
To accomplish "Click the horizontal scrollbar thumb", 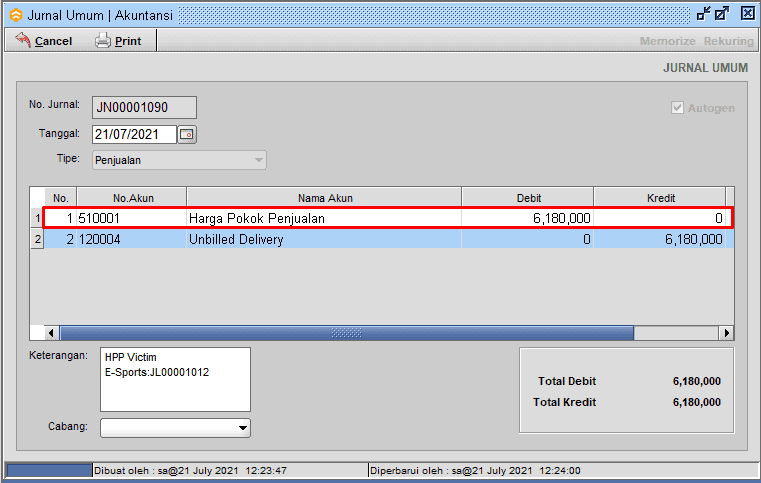I will tap(346, 333).
